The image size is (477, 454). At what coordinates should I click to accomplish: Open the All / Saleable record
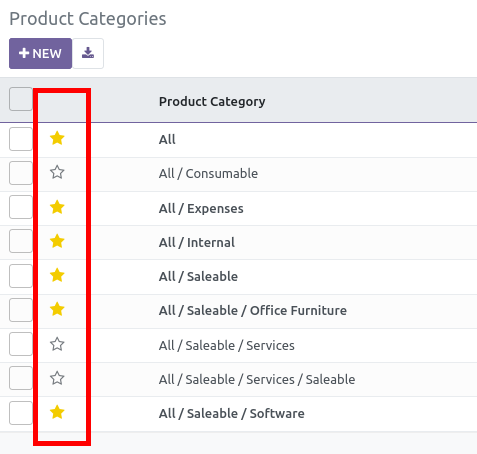tap(198, 277)
